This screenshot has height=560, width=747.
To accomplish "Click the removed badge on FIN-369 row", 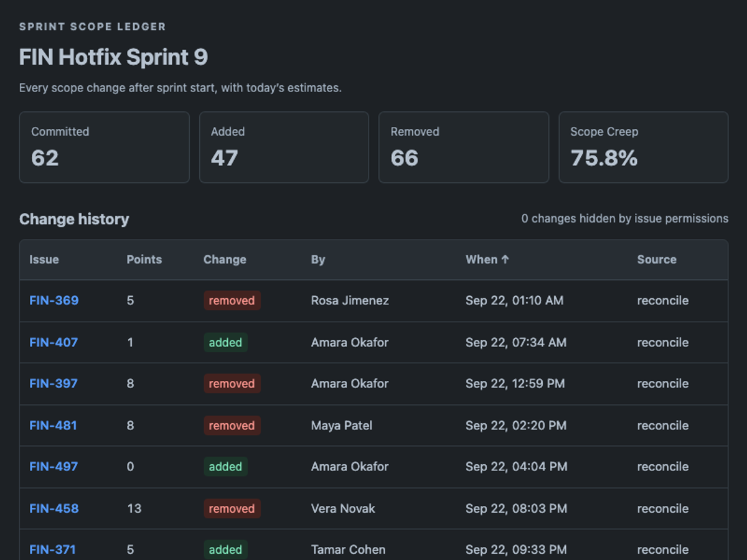I will click(232, 301).
